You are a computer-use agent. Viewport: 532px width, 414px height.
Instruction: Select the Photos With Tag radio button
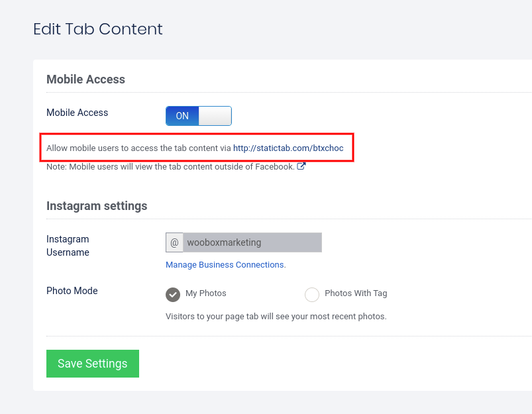coord(311,294)
